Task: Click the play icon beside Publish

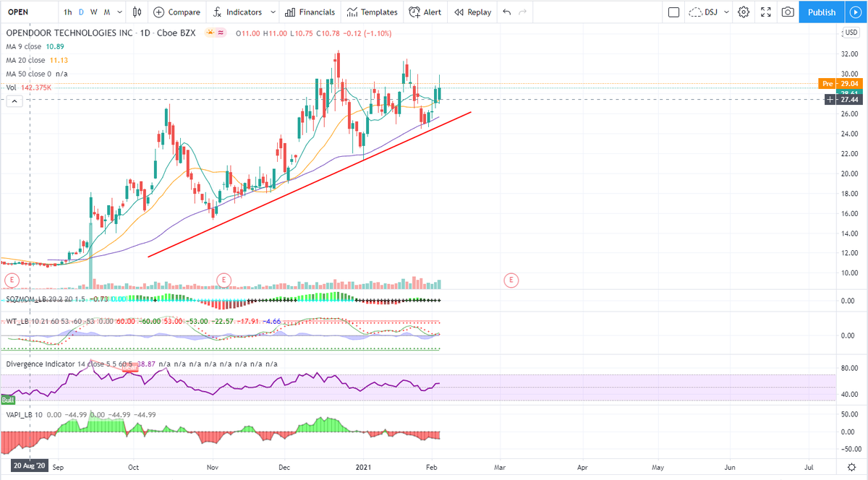Action: [x=855, y=12]
